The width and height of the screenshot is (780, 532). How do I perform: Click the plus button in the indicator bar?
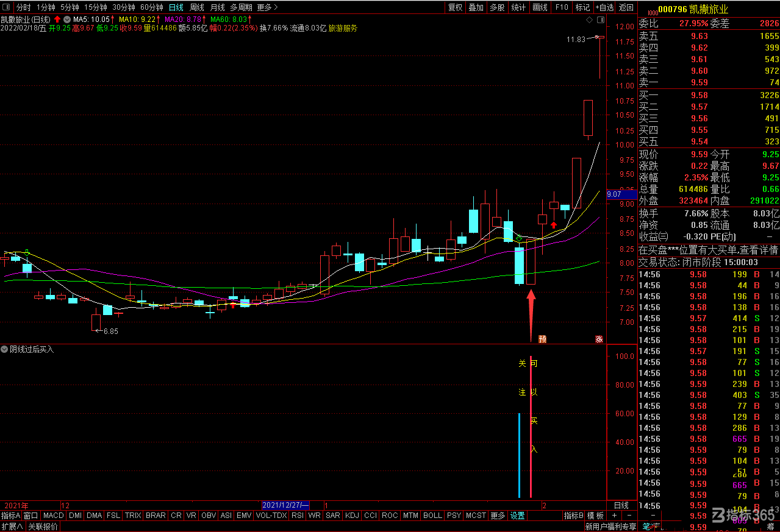[x=614, y=516]
